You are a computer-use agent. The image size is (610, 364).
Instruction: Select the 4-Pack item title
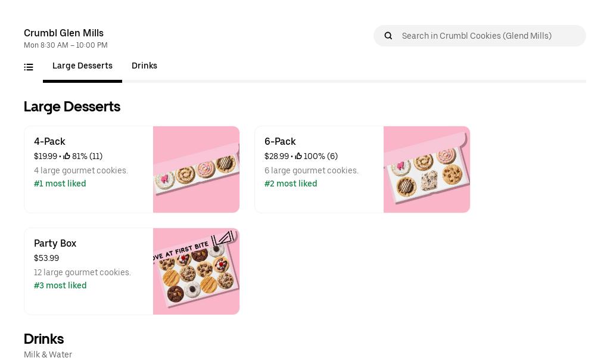[x=49, y=142]
